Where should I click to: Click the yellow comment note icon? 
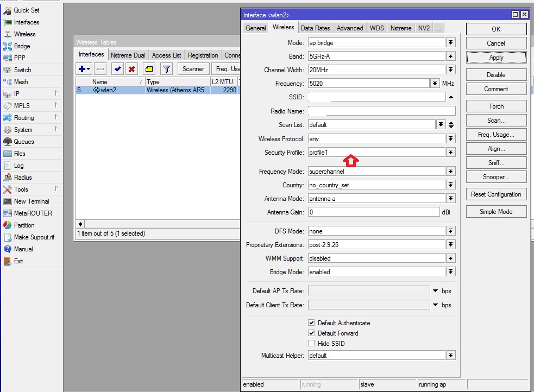[149, 69]
